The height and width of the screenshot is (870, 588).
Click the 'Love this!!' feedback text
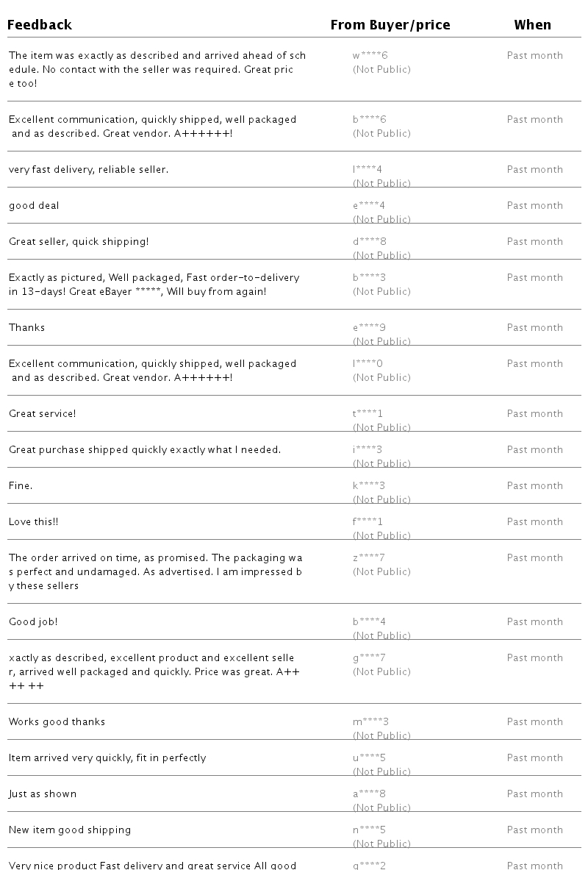[x=33, y=521]
